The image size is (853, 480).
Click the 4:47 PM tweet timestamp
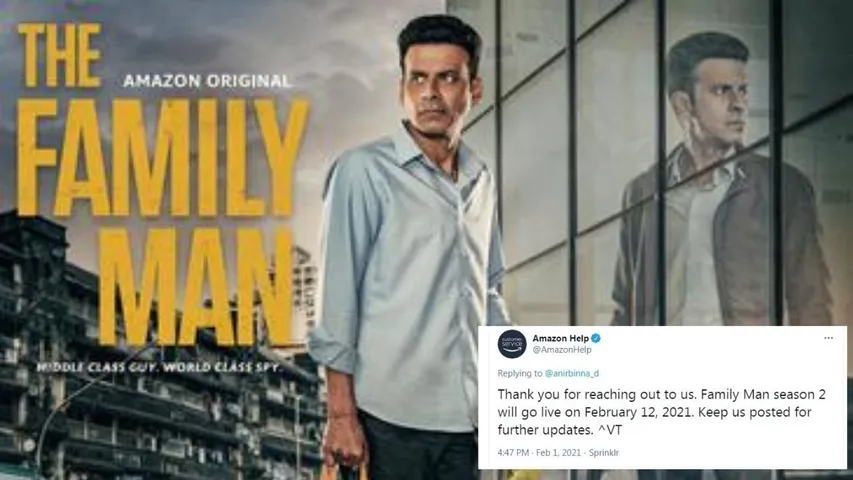513,452
